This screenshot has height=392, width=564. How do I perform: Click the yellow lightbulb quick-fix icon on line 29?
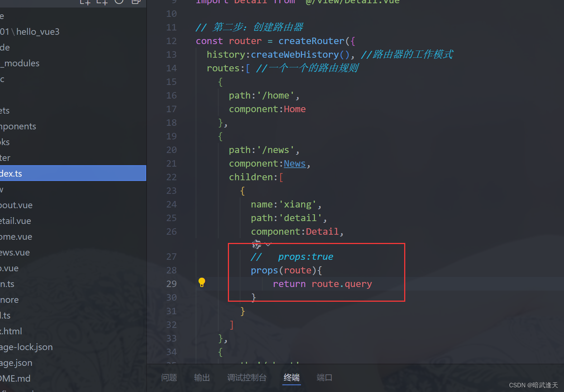coord(202,282)
